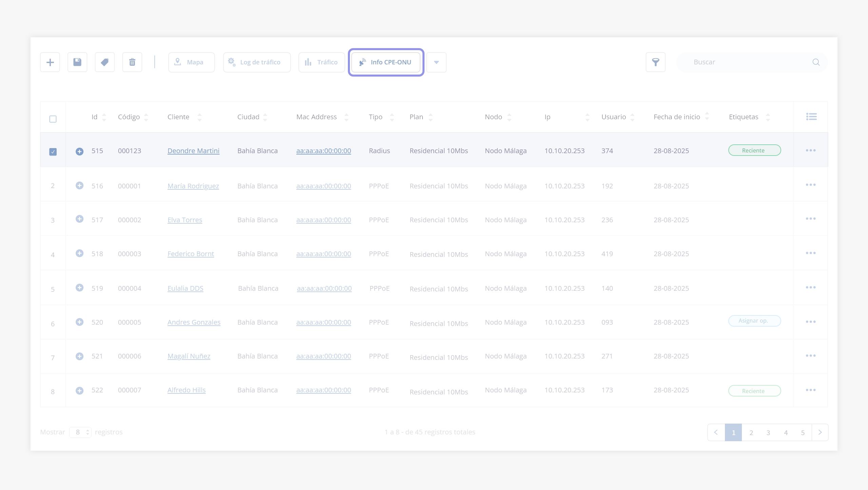Uncheck the Deondre Martini row checkbox

(x=53, y=151)
